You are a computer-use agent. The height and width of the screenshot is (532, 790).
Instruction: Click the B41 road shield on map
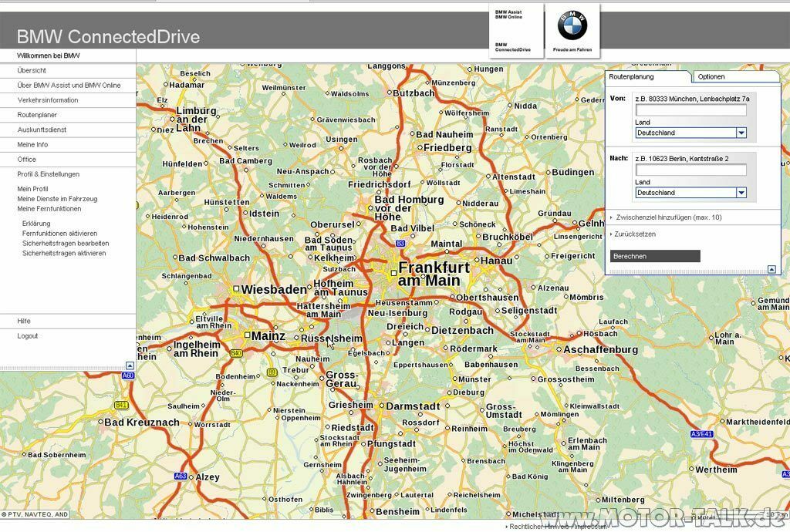121,405
